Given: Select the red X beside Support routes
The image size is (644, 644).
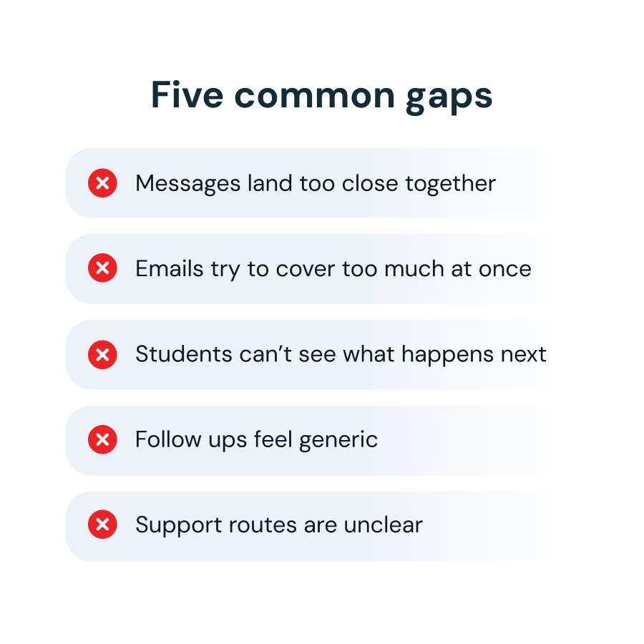Looking at the screenshot, I should [102, 526].
